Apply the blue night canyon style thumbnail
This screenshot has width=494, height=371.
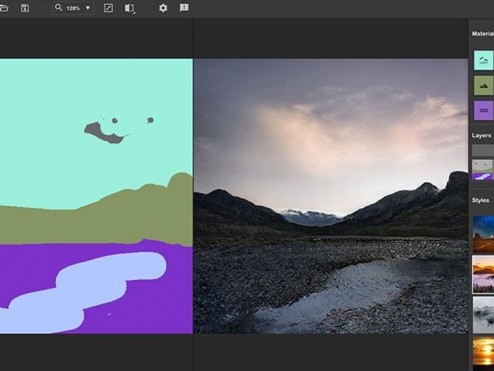click(483, 234)
